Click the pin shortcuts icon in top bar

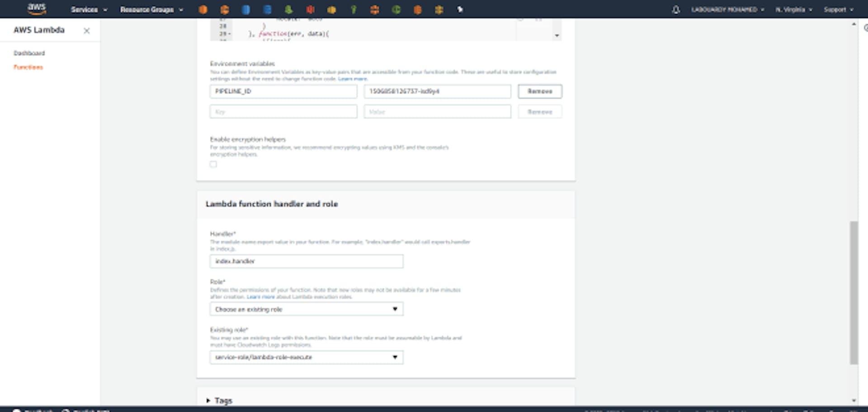tap(460, 9)
